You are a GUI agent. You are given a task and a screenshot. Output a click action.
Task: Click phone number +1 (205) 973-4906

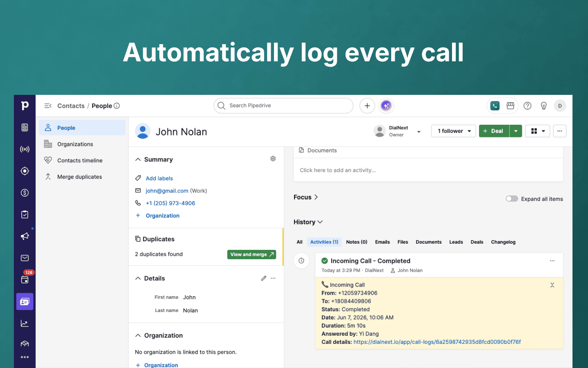tap(170, 203)
